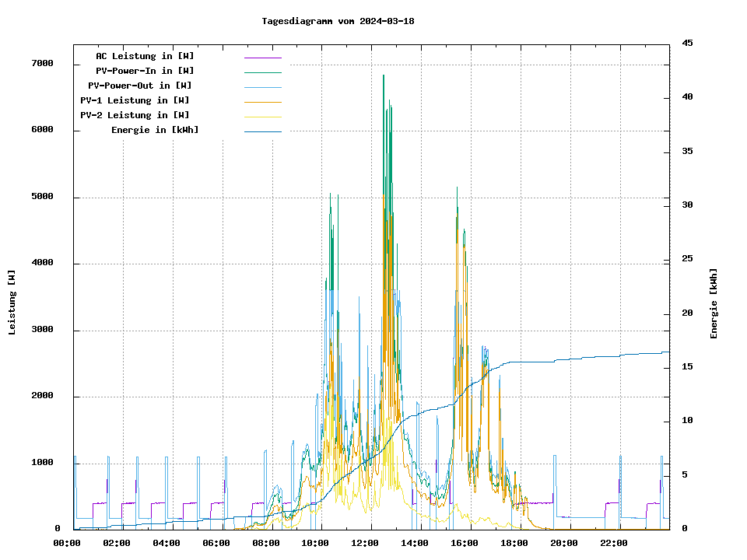
Task: Click the 'Energie in [kWh]' legend label
Action: click(155, 130)
